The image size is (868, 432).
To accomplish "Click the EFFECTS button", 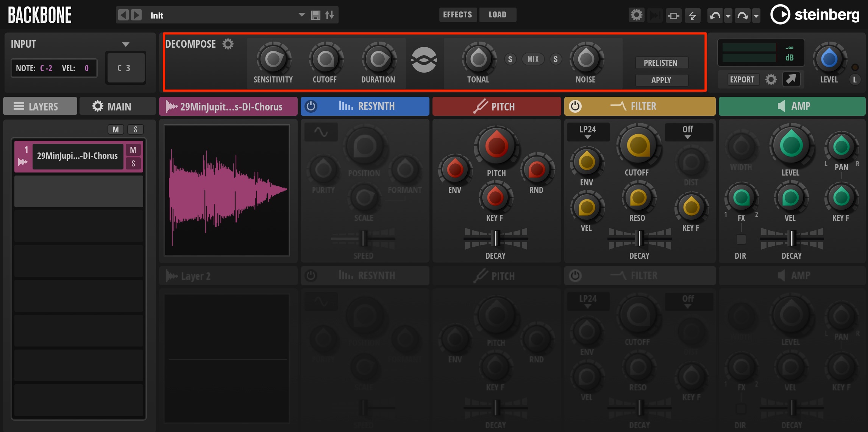I will (x=457, y=15).
